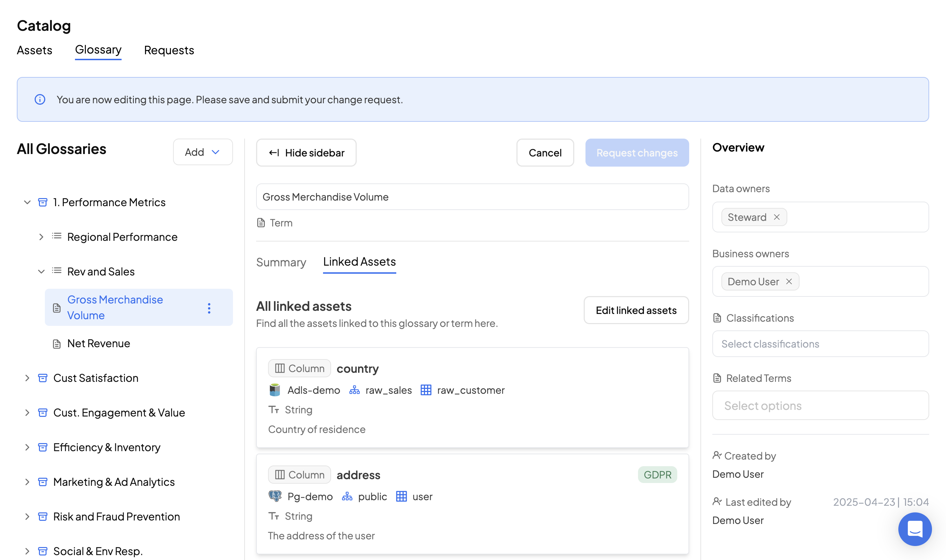Remove the Demo User business owner tag
Viewport: 946px width, 560px height.
pos(789,281)
